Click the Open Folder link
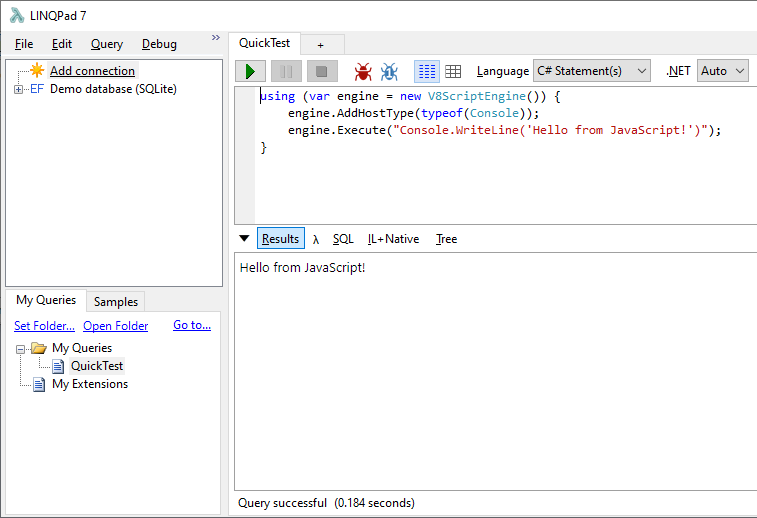The image size is (757, 518). click(x=115, y=326)
